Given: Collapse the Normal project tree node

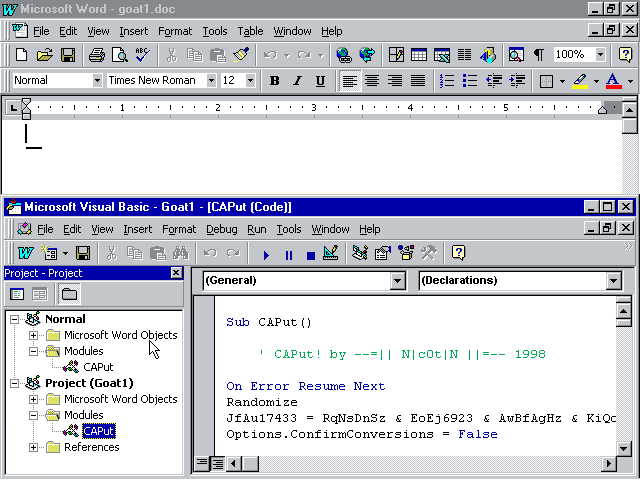Looking at the screenshot, I should [x=14, y=319].
